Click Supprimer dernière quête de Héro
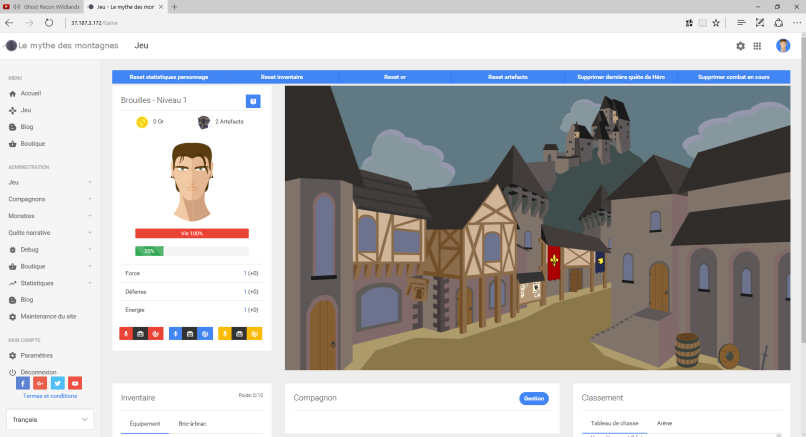806x437 pixels. coord(621,77)
